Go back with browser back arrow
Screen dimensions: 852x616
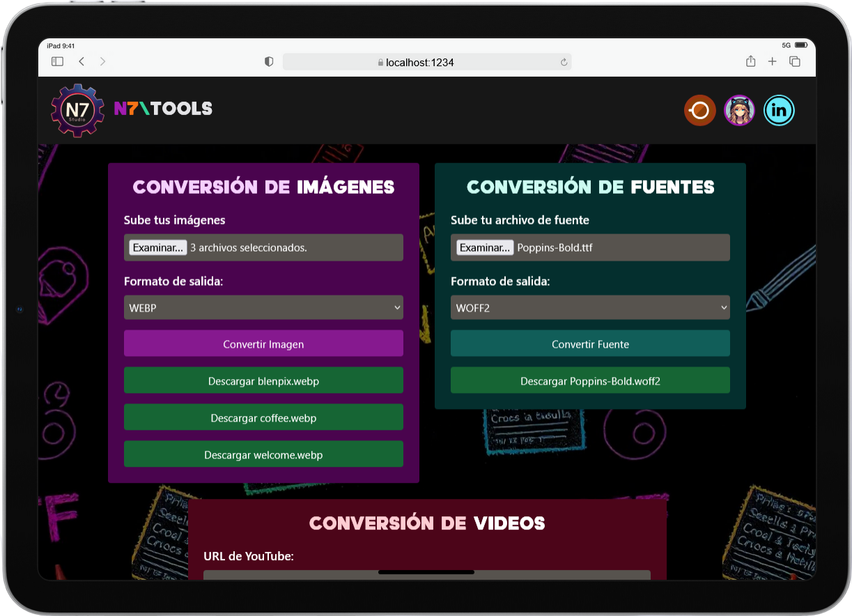(x=82, y=62)
